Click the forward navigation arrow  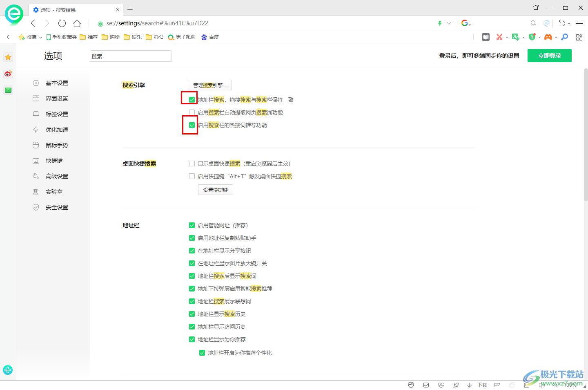pos(47,23)
